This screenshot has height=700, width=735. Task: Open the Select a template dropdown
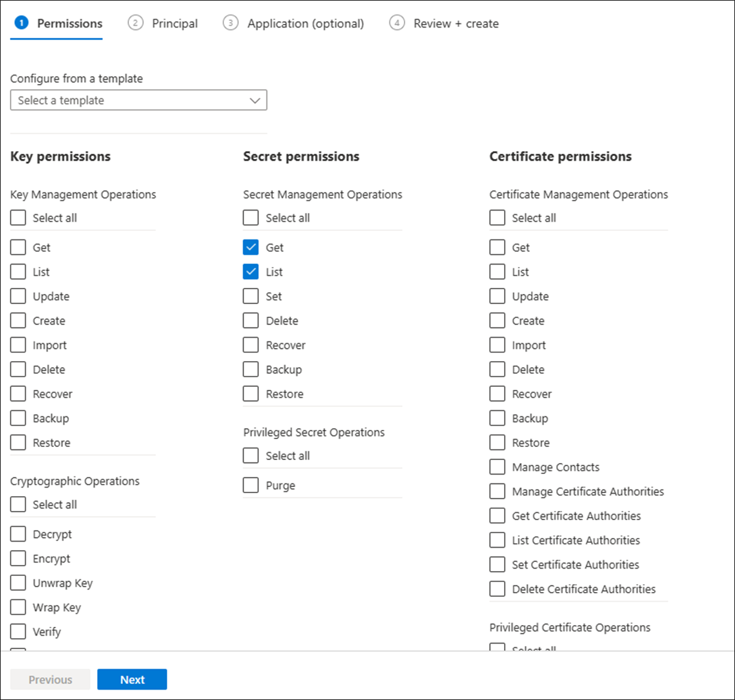[139, 100]
